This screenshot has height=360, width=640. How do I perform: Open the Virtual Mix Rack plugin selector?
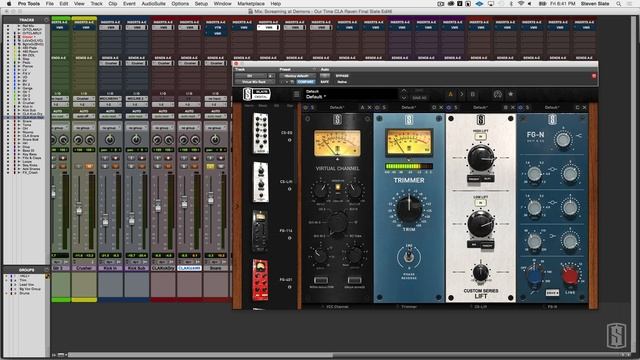[x=254, y=82]
